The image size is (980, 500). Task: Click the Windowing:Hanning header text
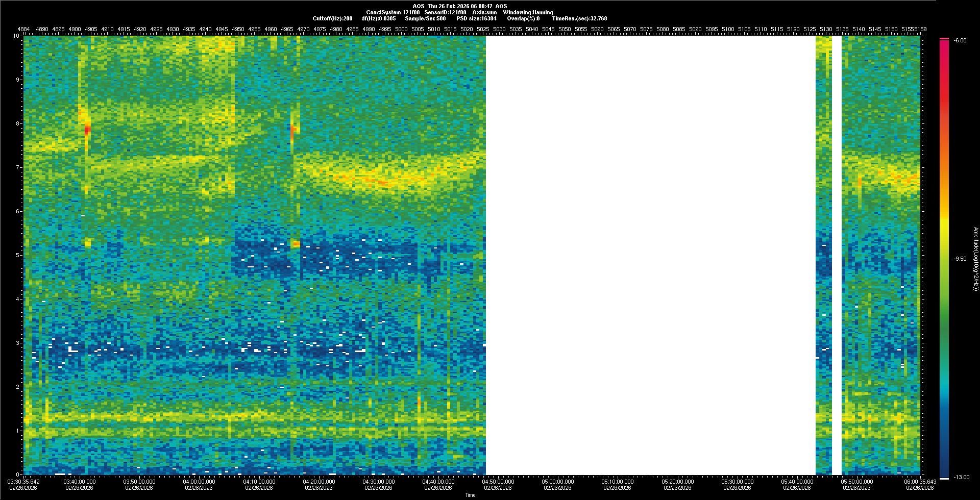click(528, 12)
